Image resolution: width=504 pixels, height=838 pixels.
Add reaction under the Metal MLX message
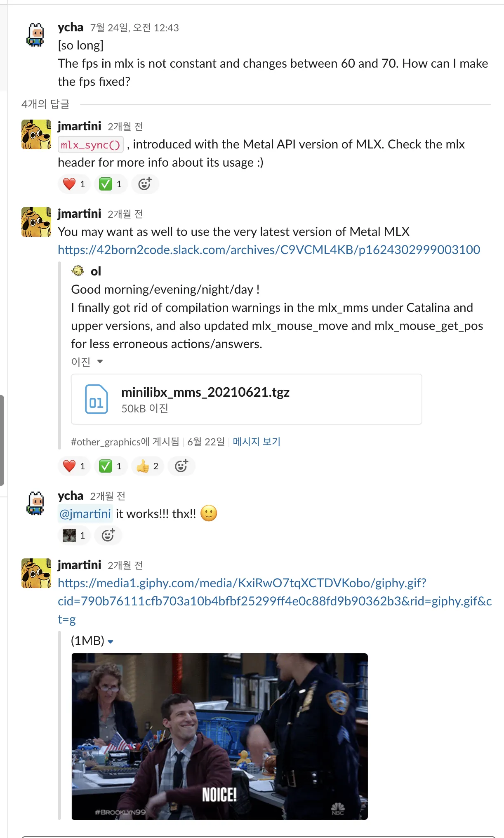(x=181, y=466)
